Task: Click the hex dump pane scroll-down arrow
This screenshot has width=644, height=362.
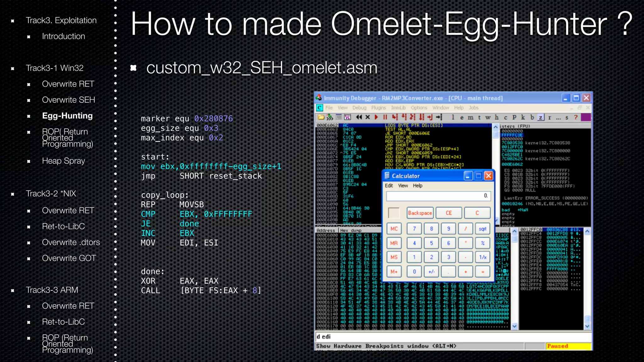Action: (x=514, y=326)
